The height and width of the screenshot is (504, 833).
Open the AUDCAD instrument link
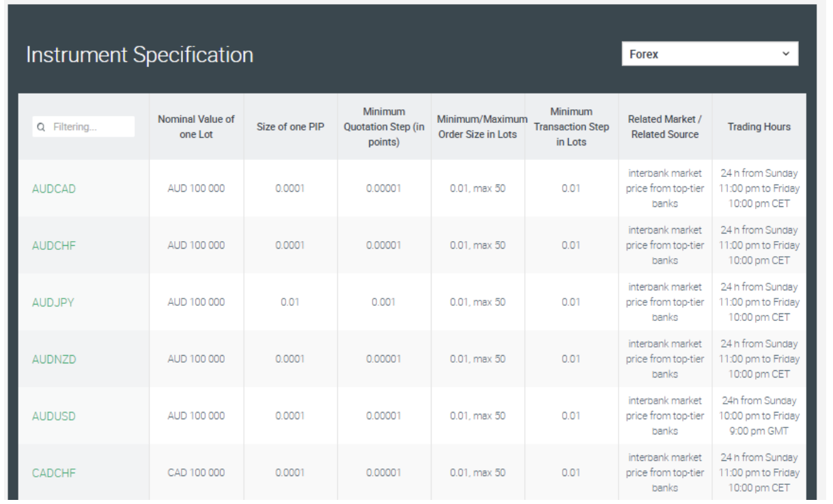pos(54,189)
